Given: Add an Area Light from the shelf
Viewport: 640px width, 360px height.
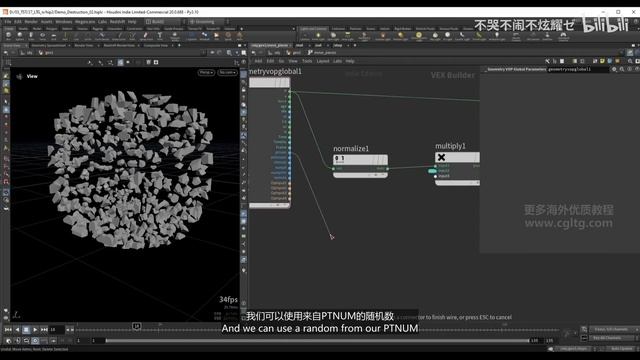Looking at the screenshot, I should [x=347, y=36].
